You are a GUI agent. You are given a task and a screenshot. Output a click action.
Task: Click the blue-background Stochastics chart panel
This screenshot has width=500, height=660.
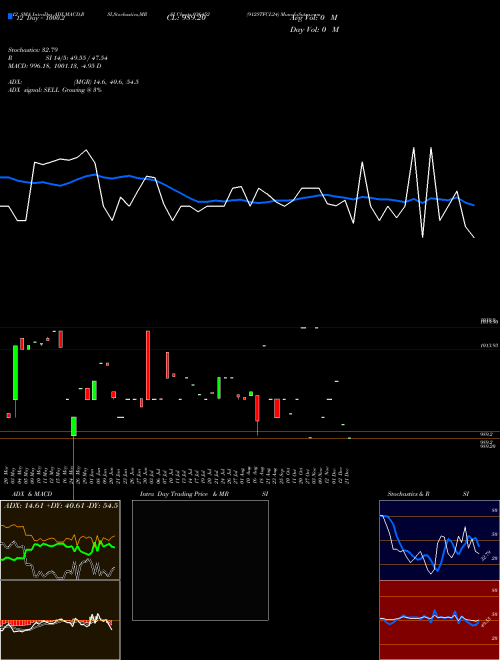pos(439,540)
